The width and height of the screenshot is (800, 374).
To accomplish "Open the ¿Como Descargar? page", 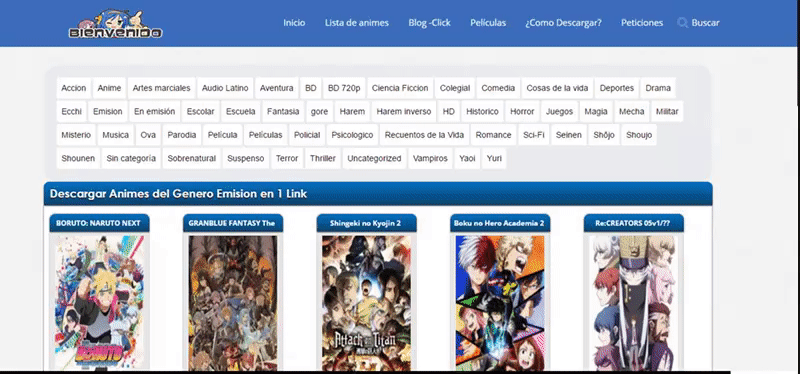I will 563,23.
